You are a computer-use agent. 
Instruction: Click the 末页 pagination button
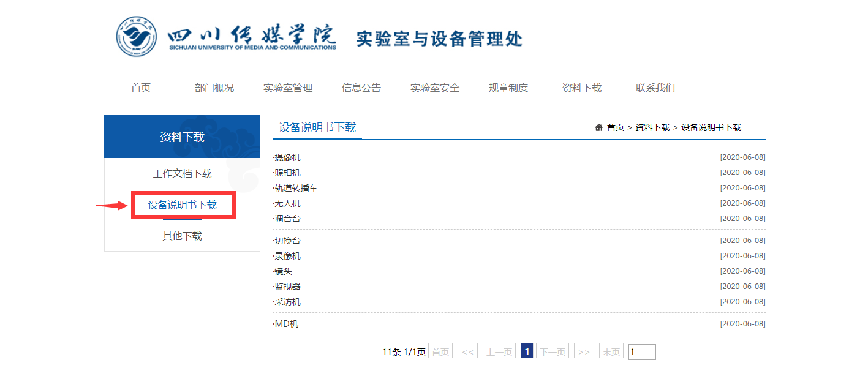[x=611, y=351]
